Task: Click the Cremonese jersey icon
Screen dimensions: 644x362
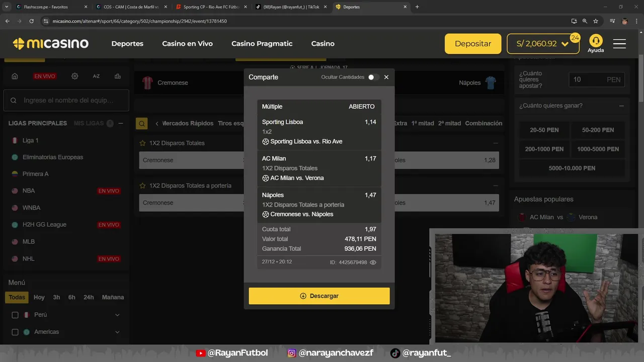Action: [147, 82]
